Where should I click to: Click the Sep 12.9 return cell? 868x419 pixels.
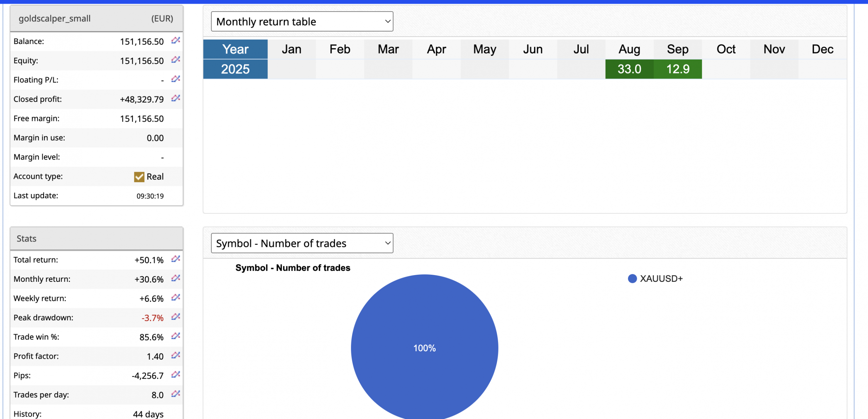677,69
